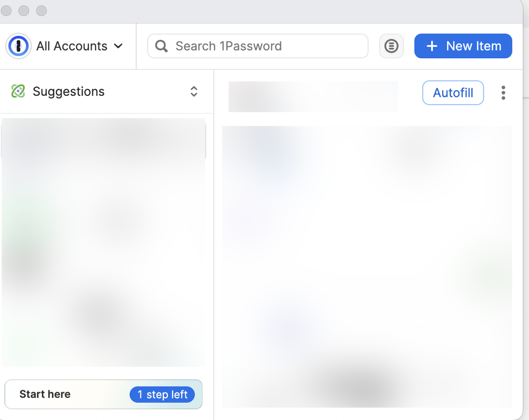Click the New Item button
Screen dimensions: 529x420
[x=463, y=46]
